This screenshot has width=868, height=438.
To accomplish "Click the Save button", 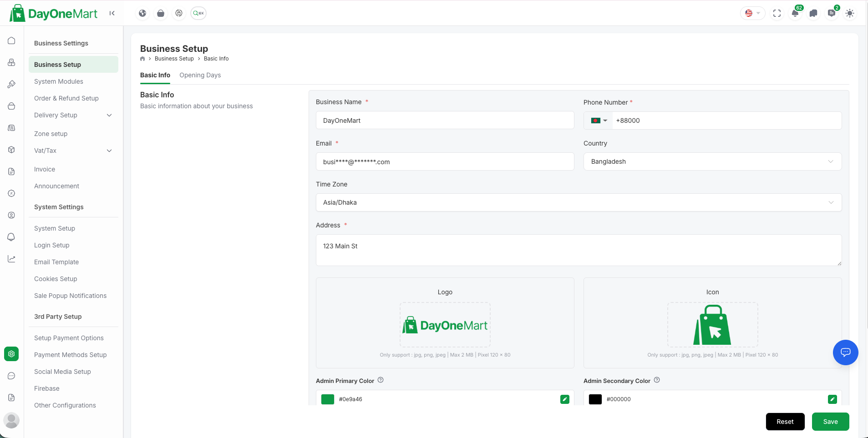I will tap(831, 422).
